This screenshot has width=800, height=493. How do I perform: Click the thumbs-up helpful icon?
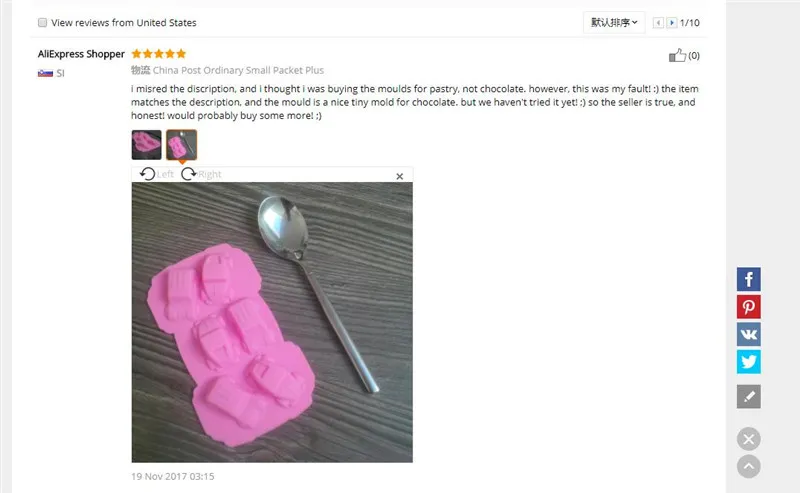click(677, 55)
